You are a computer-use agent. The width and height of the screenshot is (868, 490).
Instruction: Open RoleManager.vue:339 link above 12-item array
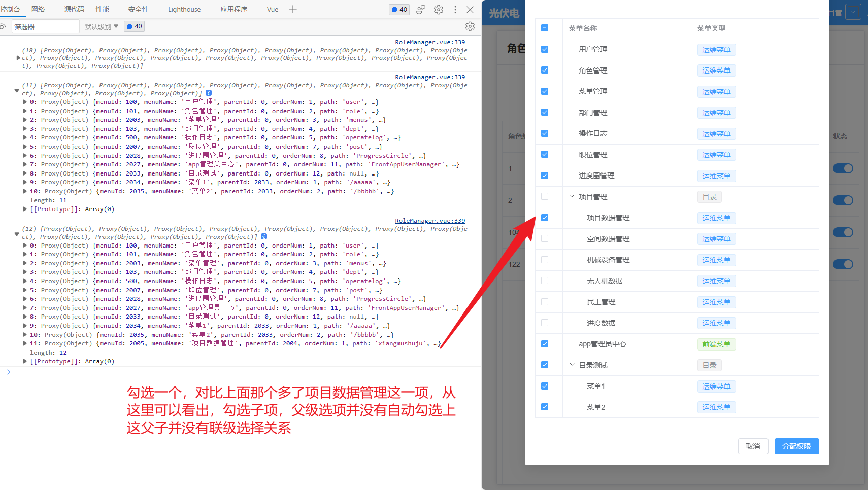(430, 221)
